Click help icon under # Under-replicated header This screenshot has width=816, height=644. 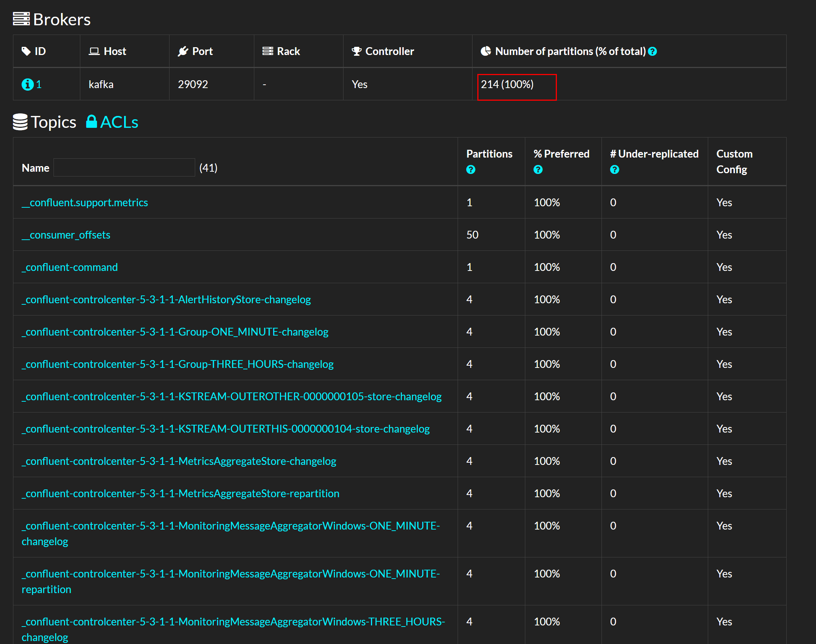pyautogui.click(x=614, y=170)
